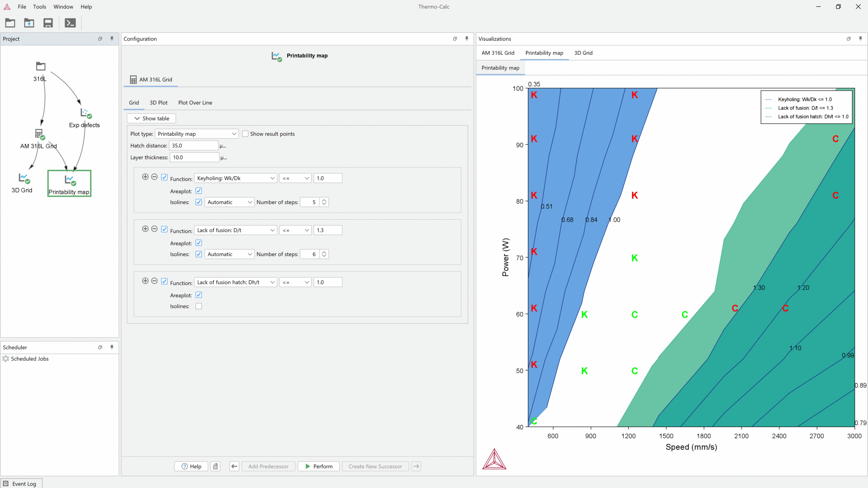The width and height of the screenshot is (868, 488).
Task: Remove Lack of fusion function with minus icon
Action: (x=154, y=229)
